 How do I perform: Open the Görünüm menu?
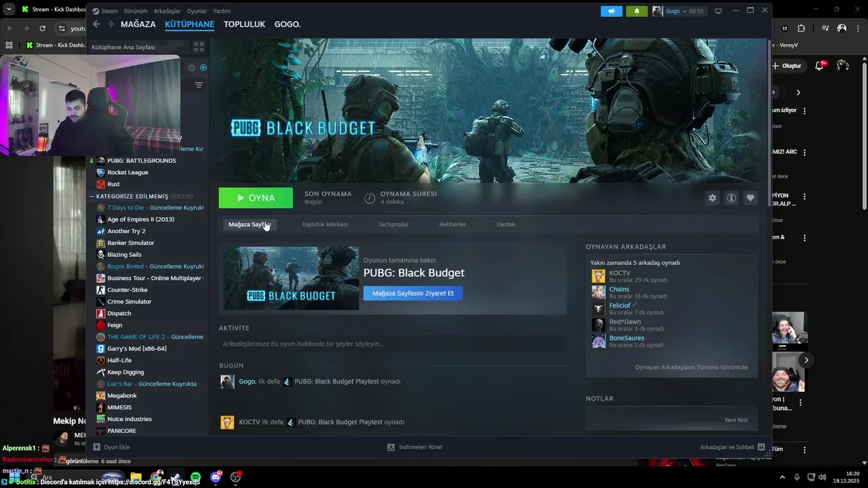tap(136, 11)
